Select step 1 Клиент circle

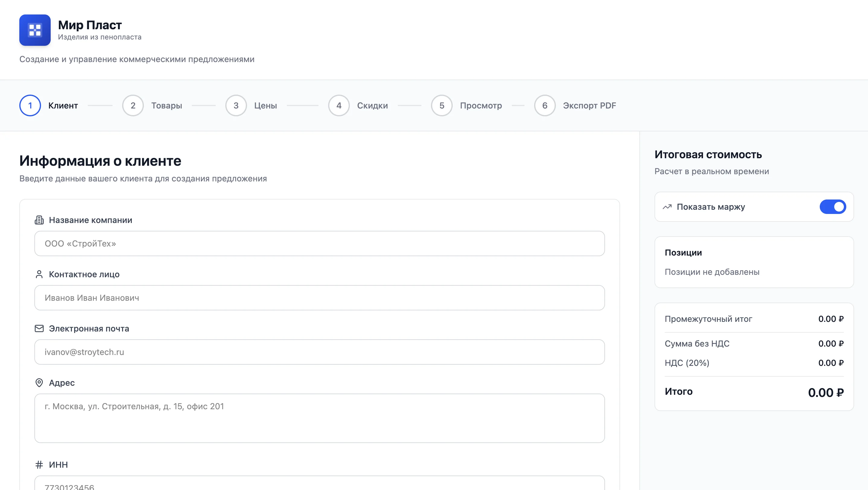(30, 105)
